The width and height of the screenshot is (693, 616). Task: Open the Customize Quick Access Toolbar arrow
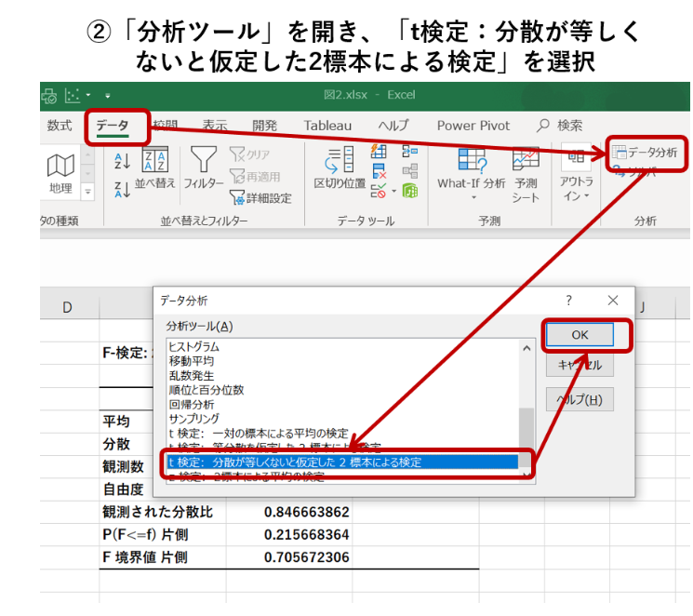pyautogui.click(x=107, y=96)
